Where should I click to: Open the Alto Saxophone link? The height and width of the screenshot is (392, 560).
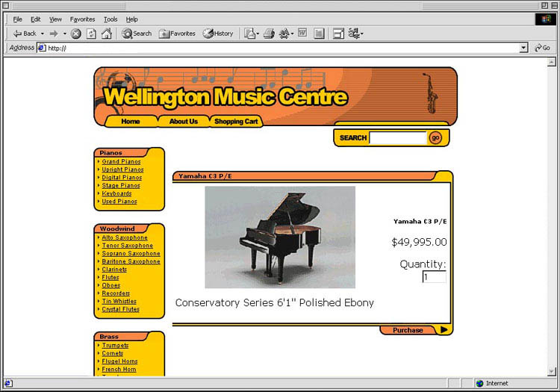tap(124, 237)
